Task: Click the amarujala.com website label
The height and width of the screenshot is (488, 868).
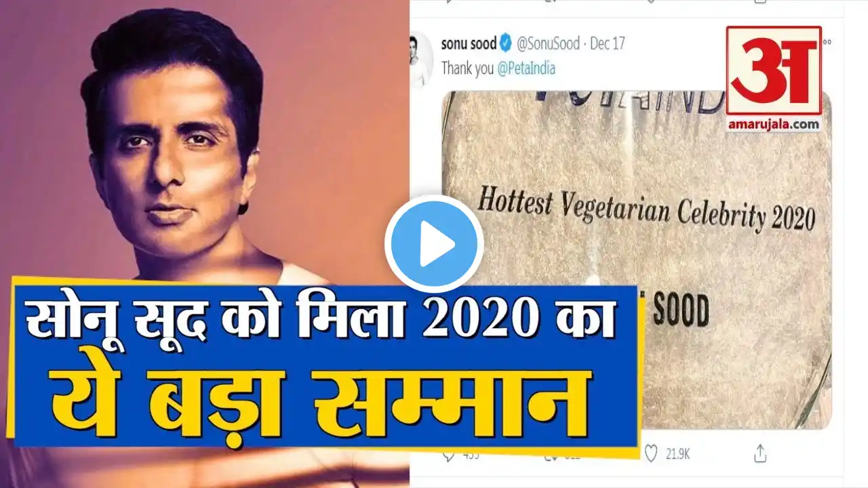Action: point(774,124)
